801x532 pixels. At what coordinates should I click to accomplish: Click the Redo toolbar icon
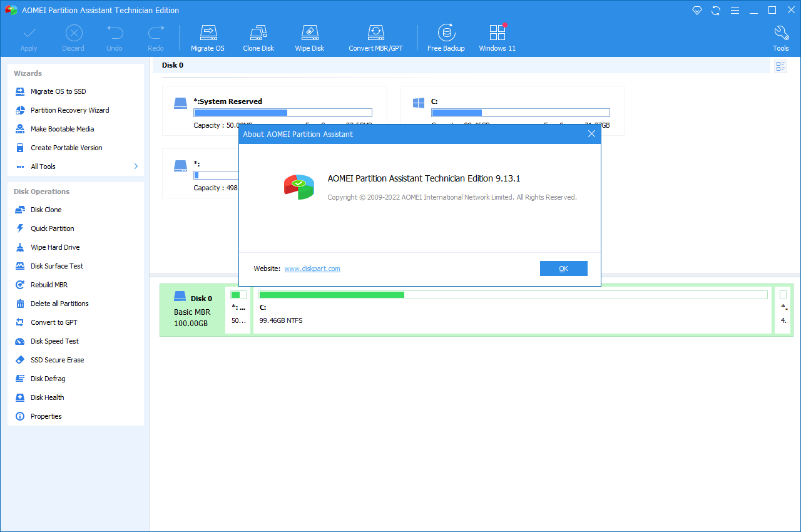point(156,39)
